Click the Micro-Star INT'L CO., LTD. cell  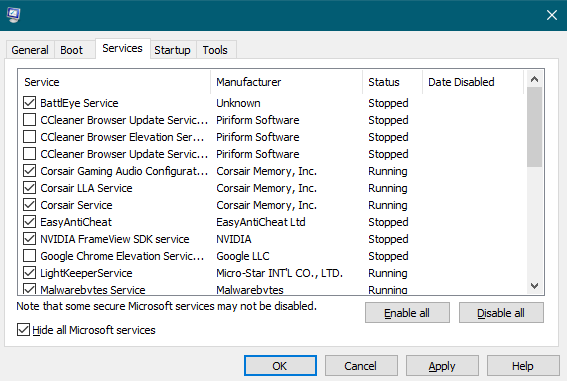click(279, 273)
